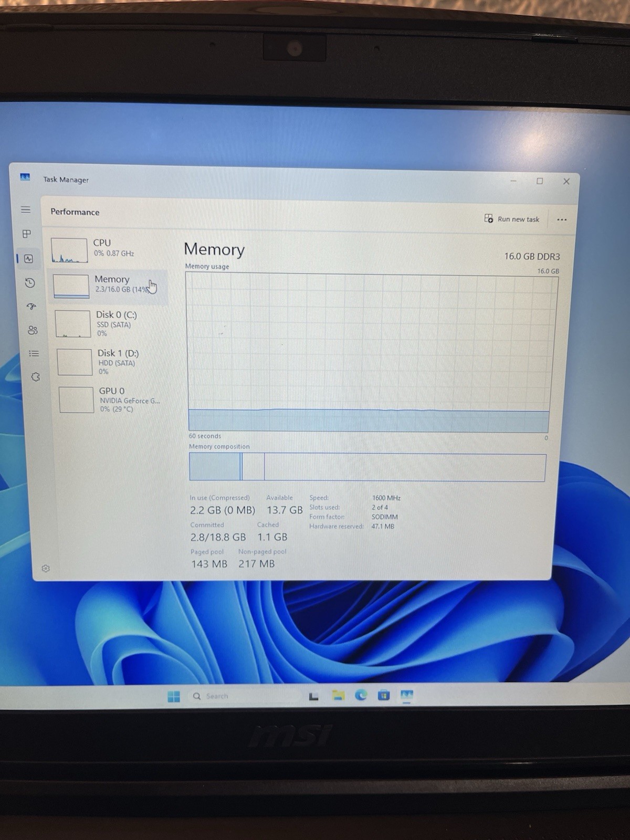Viewport: 630px width, 840px height.
Task: Open the Users page icon
Action: click(33, 330)
